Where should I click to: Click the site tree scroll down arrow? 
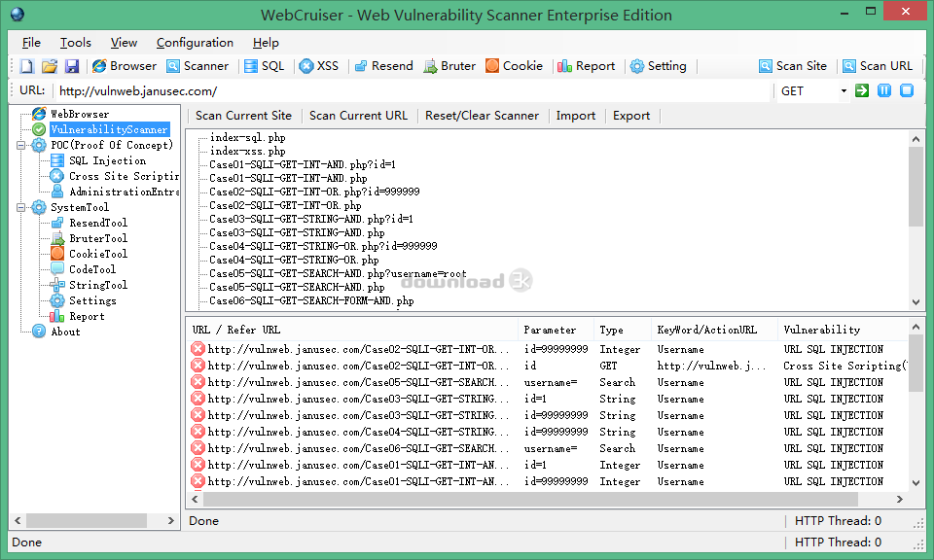click(x=916, y=301)
